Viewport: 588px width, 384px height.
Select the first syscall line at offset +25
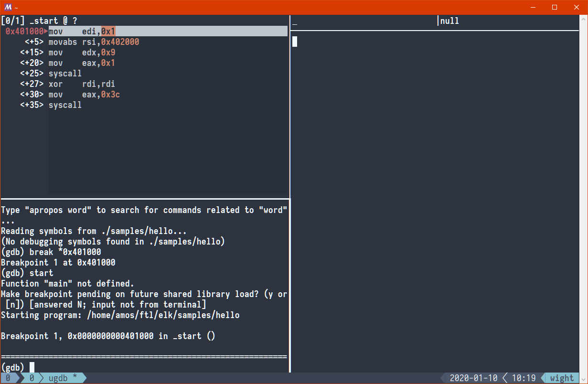(x=65, y=74)
